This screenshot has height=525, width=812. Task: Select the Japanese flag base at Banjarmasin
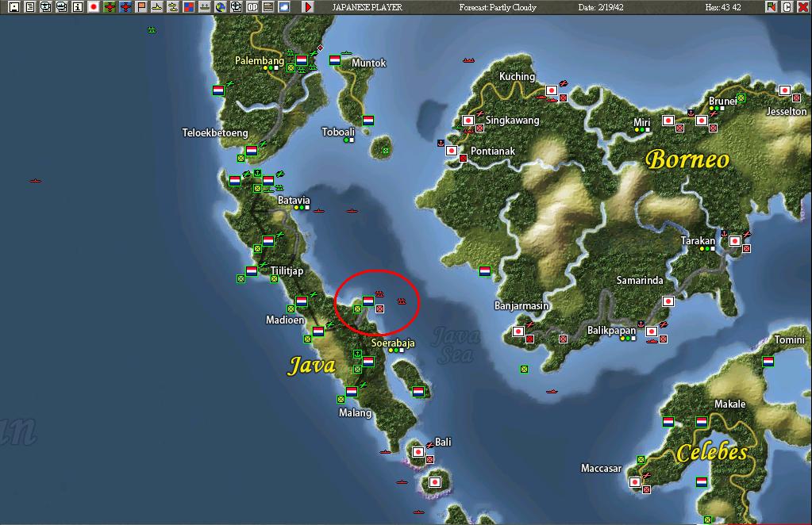pos(518,331)
